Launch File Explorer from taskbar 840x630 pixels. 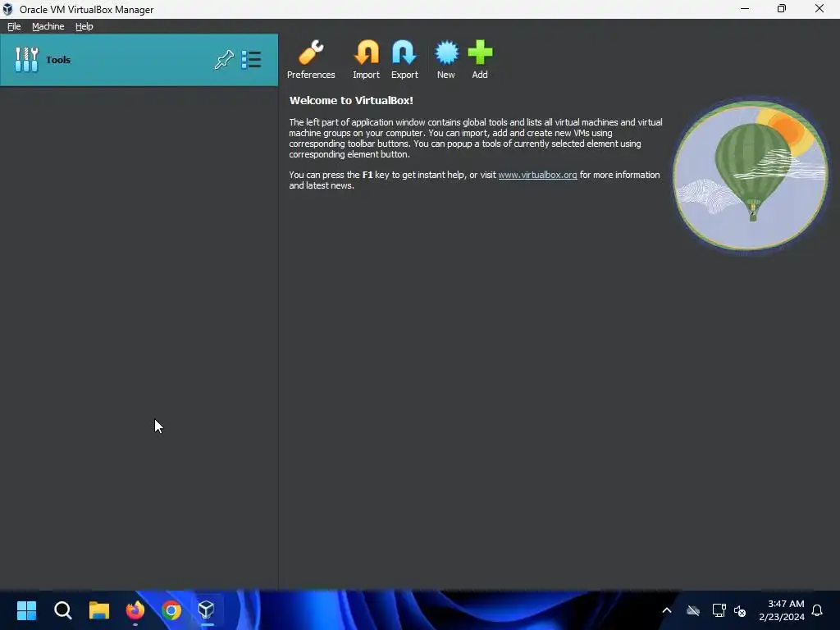pyautogui.click(x=99, y=610)
